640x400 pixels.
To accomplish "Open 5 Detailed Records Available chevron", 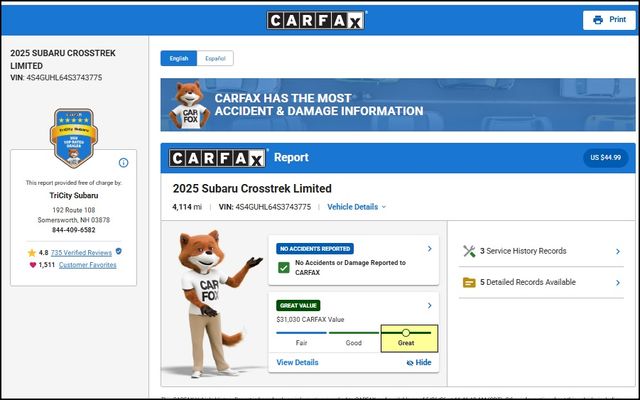I will click(618, 282).
